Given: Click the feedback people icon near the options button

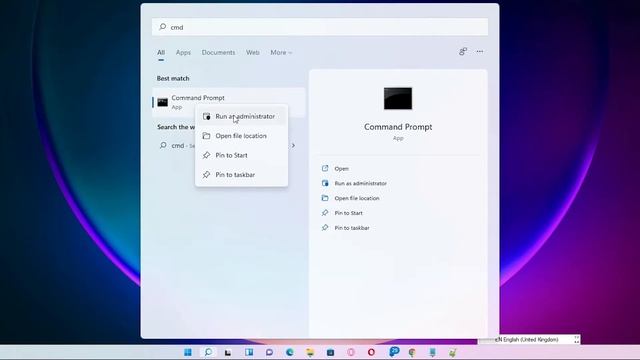Looking at the screenshot, I should tap(463, 51).
